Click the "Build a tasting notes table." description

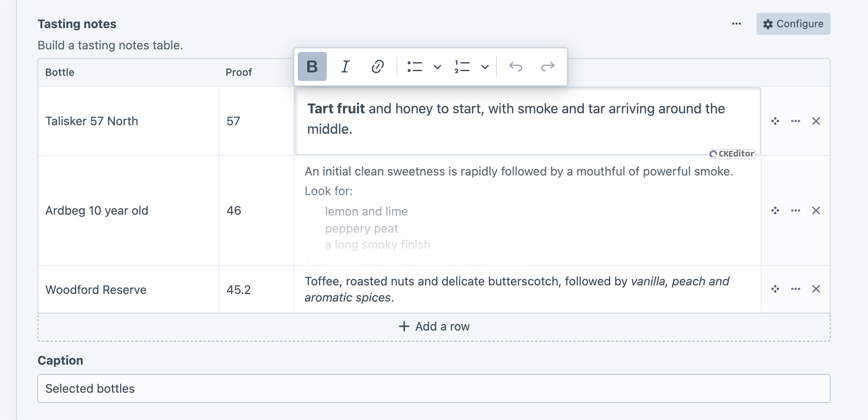[110, 45]
